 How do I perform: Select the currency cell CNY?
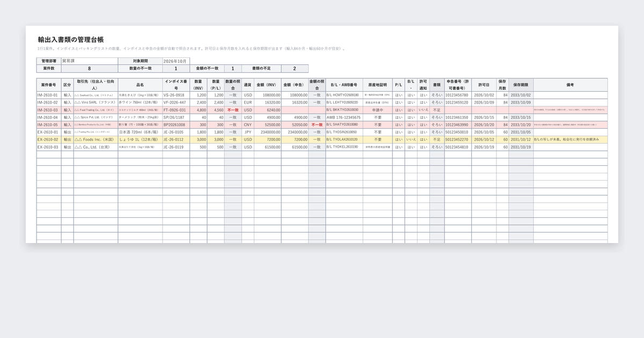point(248,124)
